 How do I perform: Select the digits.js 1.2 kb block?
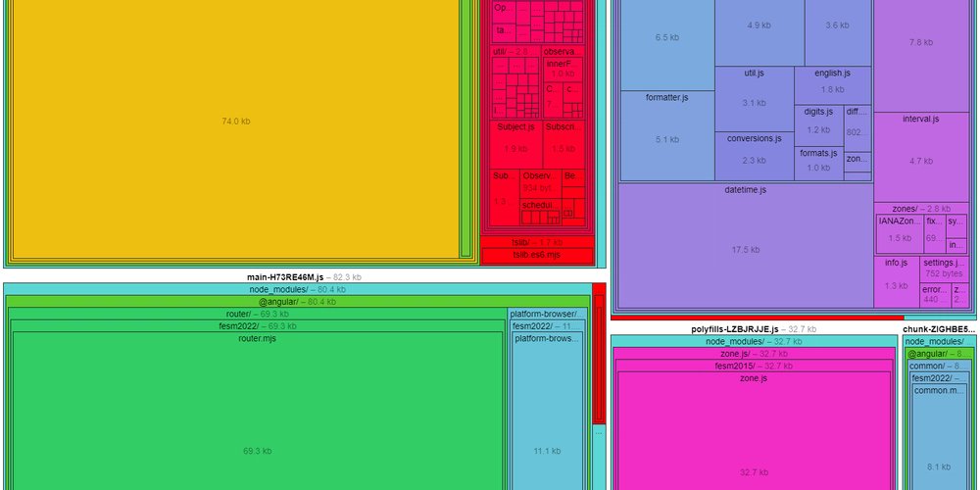[x=818, y=125]
